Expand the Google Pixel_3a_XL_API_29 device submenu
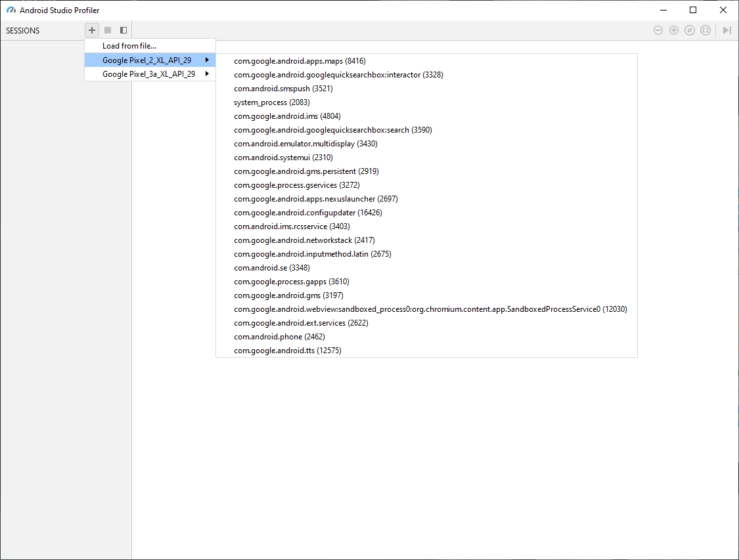 pos(149,74)
